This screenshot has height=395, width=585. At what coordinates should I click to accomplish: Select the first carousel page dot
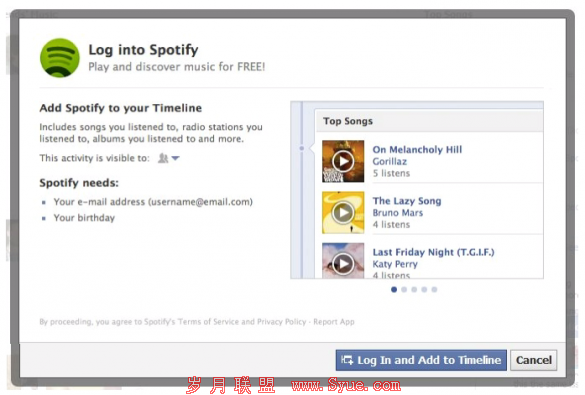394,289
